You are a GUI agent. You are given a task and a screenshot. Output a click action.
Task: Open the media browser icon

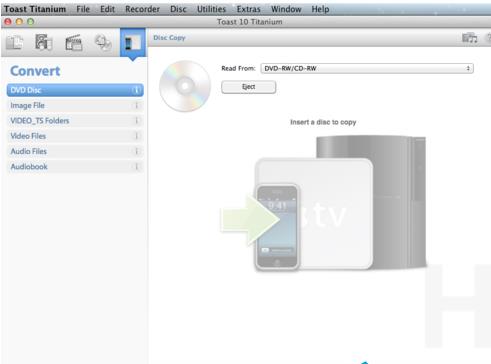(x=470, y=38)
